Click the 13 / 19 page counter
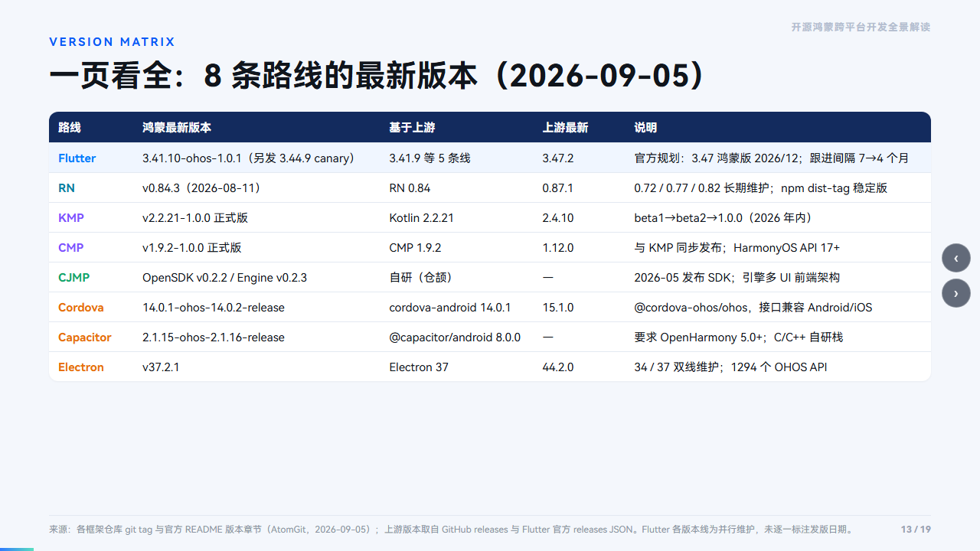Screen dimensions: 980x551 (916, 530)
